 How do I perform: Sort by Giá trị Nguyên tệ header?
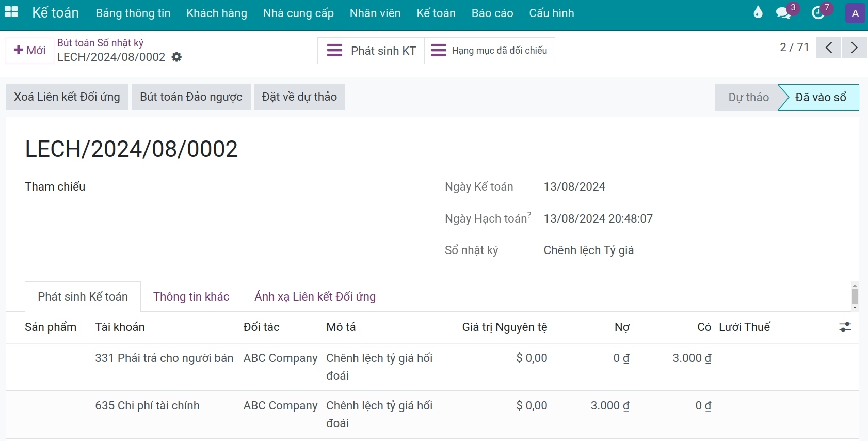505,327
